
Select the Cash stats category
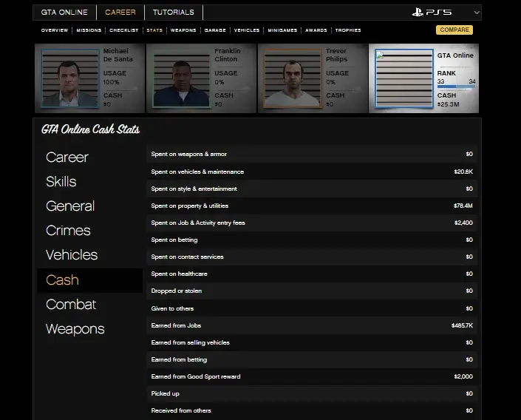(x=89, y=280)
